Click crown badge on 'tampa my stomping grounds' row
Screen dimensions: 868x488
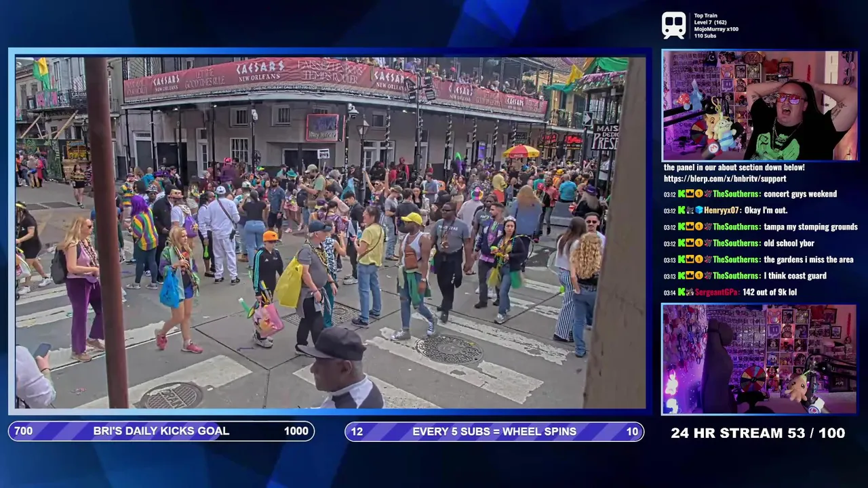pyautogui.click(x=690, y=226)
